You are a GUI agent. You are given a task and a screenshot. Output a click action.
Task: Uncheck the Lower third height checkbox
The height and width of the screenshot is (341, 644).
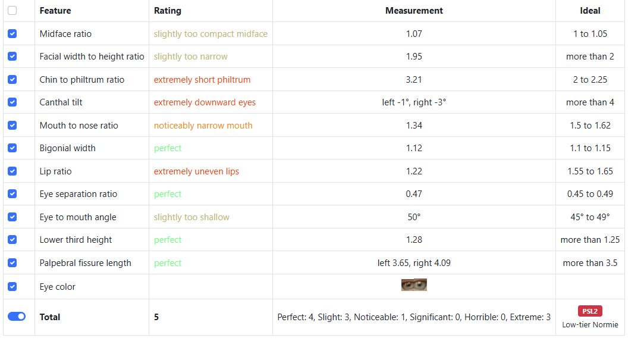tap(12, 239)
